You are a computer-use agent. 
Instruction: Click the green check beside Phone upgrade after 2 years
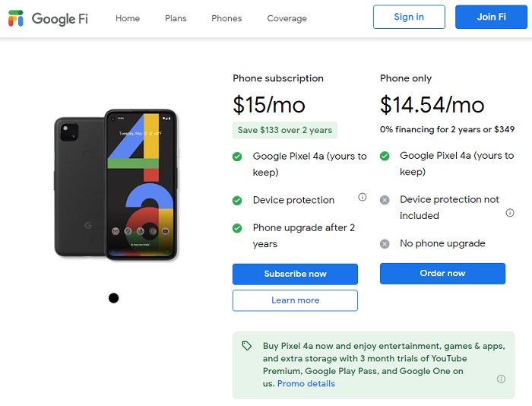(237, 228)
